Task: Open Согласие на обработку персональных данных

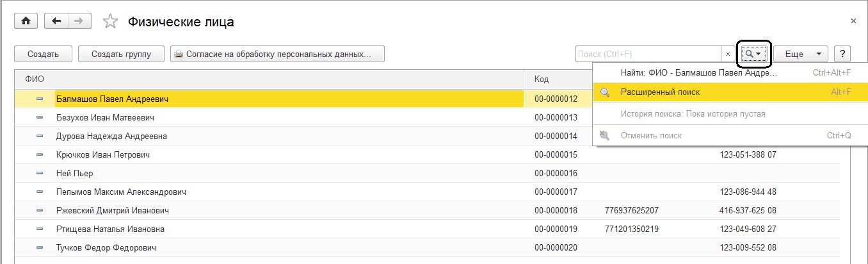Action: pyautogui.click(x=277, y=54)
